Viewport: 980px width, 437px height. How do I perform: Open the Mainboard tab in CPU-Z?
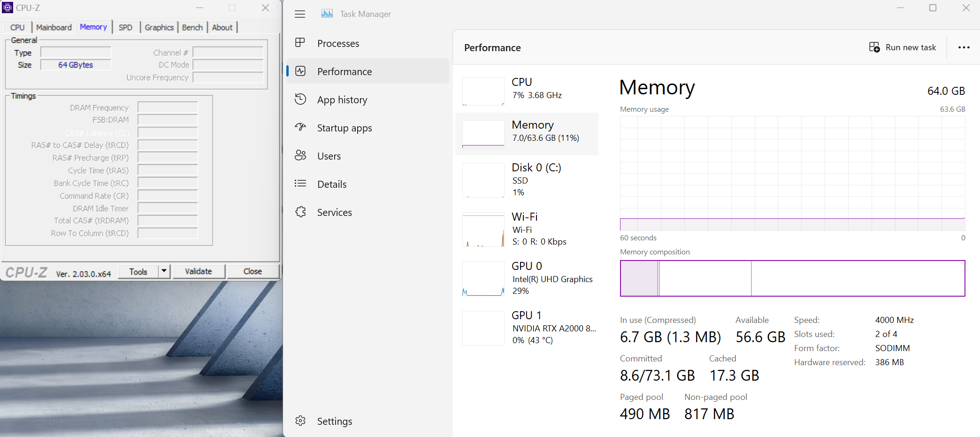(x=54, y=27)
